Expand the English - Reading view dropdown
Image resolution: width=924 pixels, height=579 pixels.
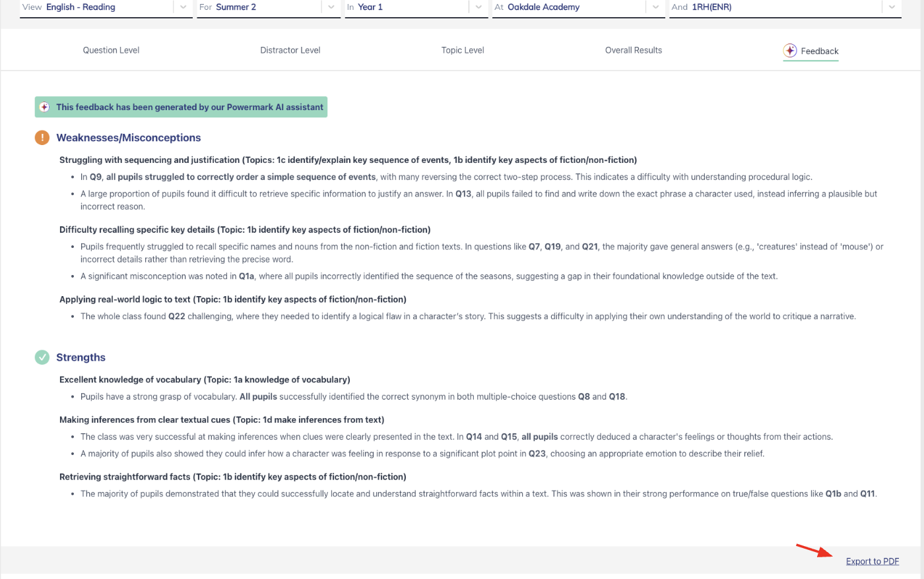pyautogui.click(x=183, y=7)
